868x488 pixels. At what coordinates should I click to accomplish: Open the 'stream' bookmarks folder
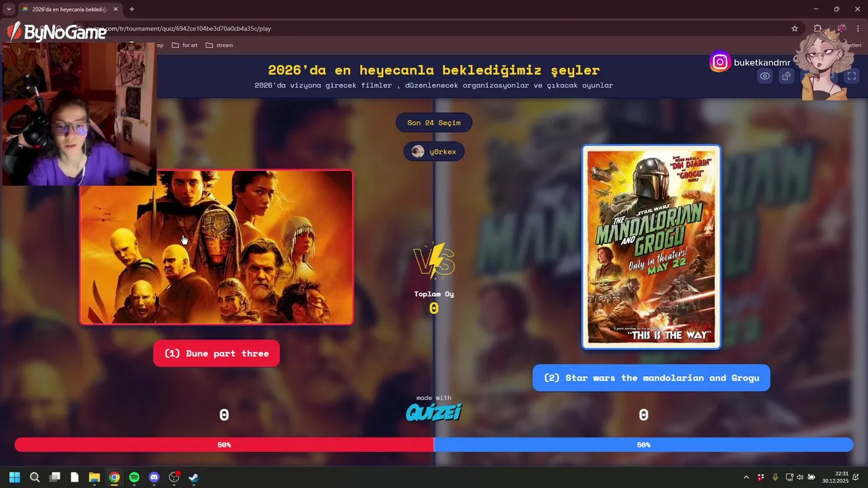tap(219, 45)
